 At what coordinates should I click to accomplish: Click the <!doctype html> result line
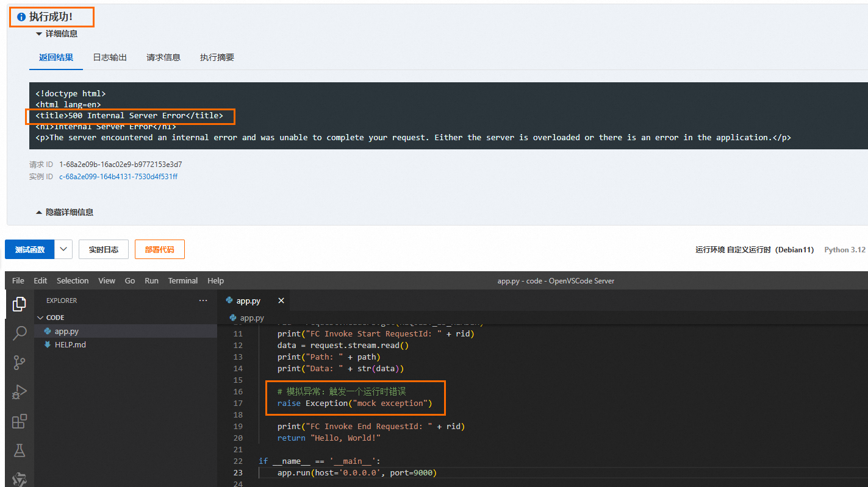[x=71, y=93]
